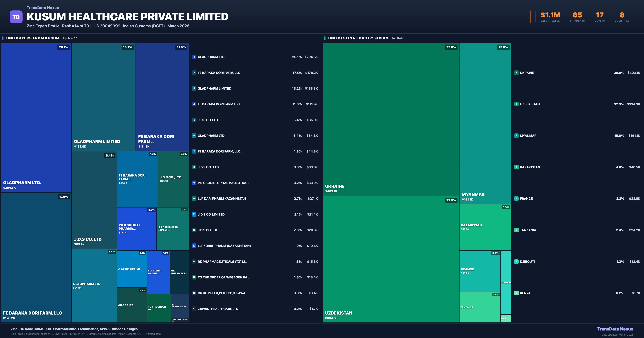Click rank badge 4 beside KAZAKISTAN
The width and height of the screenshot is (644, 338).
coord(516,167)
